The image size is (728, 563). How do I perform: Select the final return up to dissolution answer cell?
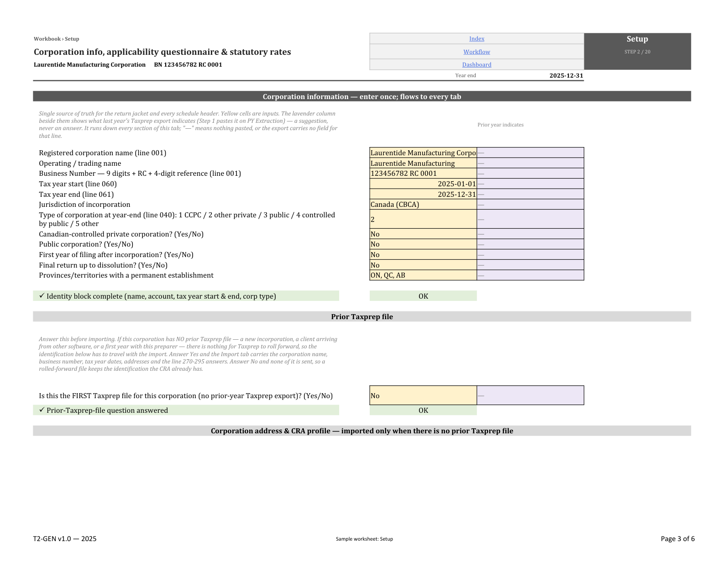tap(423, 265)
